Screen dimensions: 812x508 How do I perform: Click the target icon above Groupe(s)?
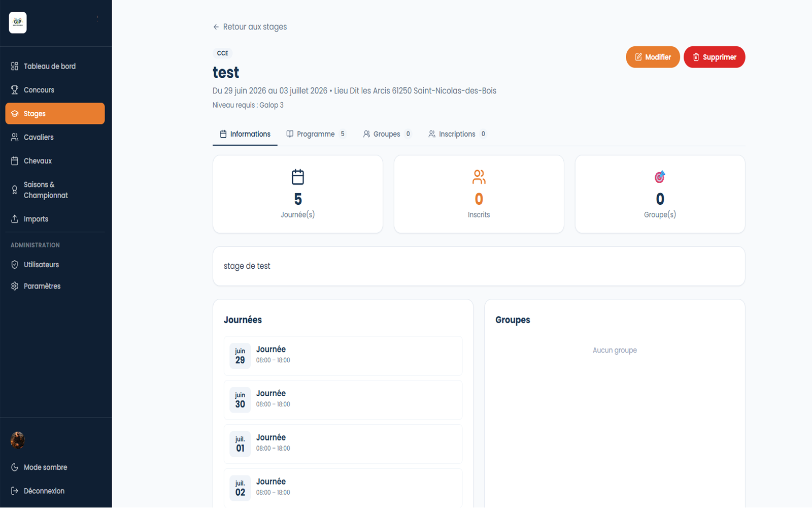pos(660,177)
